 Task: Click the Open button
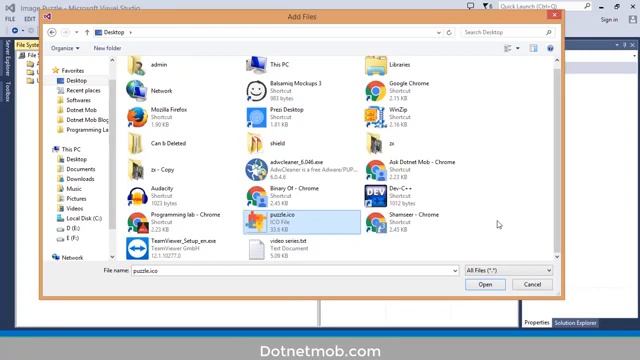485,284
